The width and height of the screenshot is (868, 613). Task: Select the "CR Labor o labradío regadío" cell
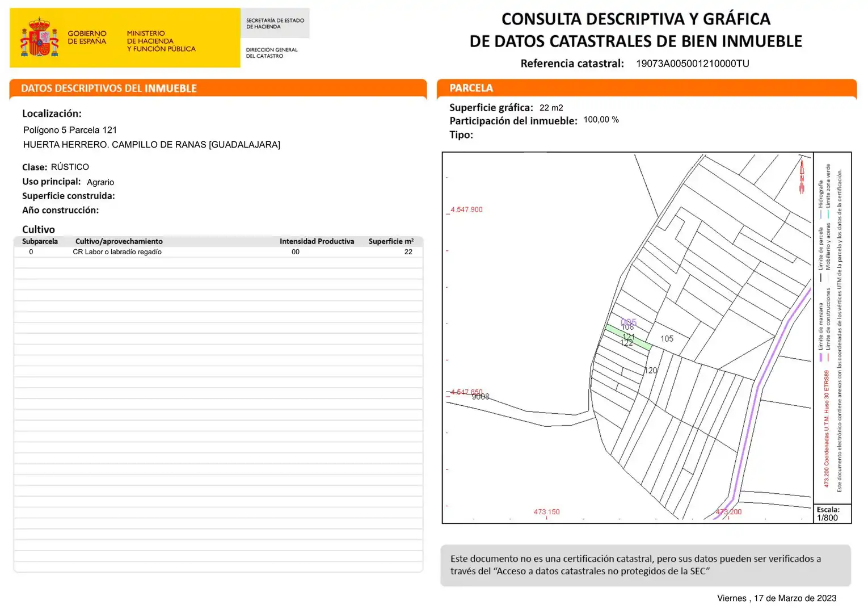tap(117, 252)
